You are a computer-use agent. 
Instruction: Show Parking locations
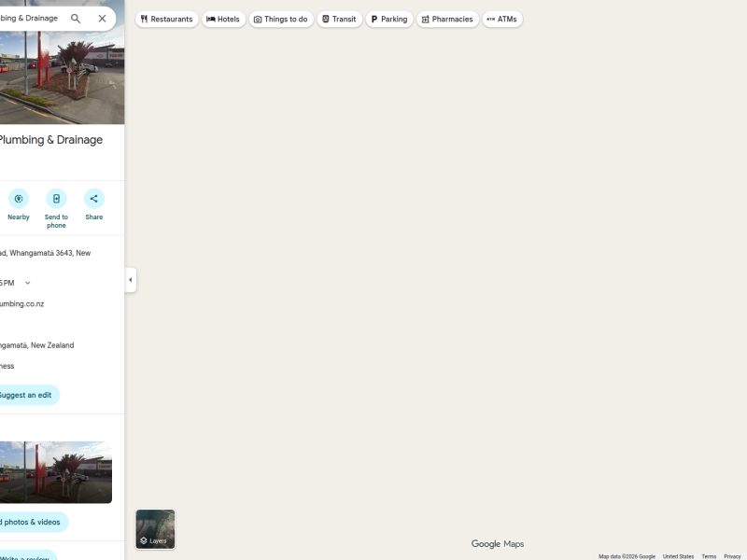[x=389, y=19]
